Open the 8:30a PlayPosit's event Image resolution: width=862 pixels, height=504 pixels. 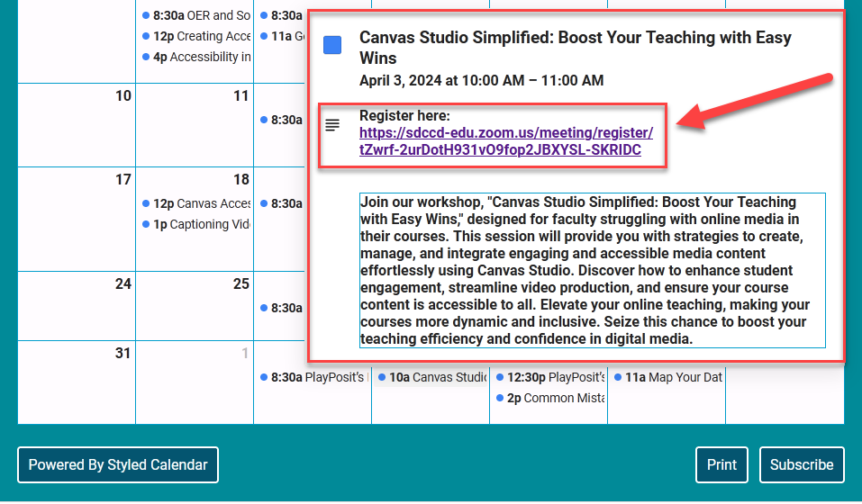point(313,377)
